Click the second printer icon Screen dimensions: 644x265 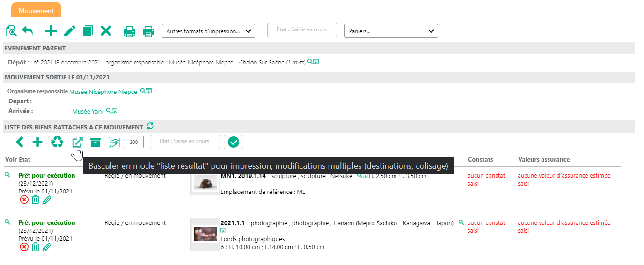click(148, 31)
